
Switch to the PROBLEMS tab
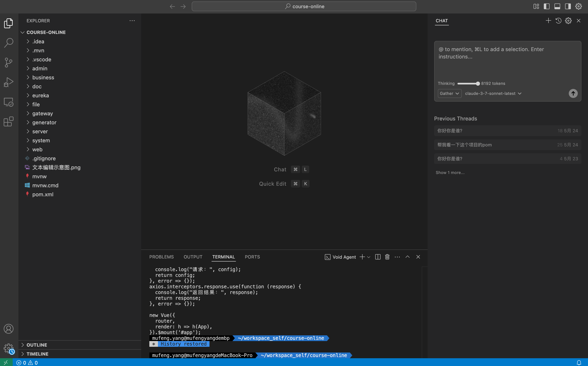162,257
